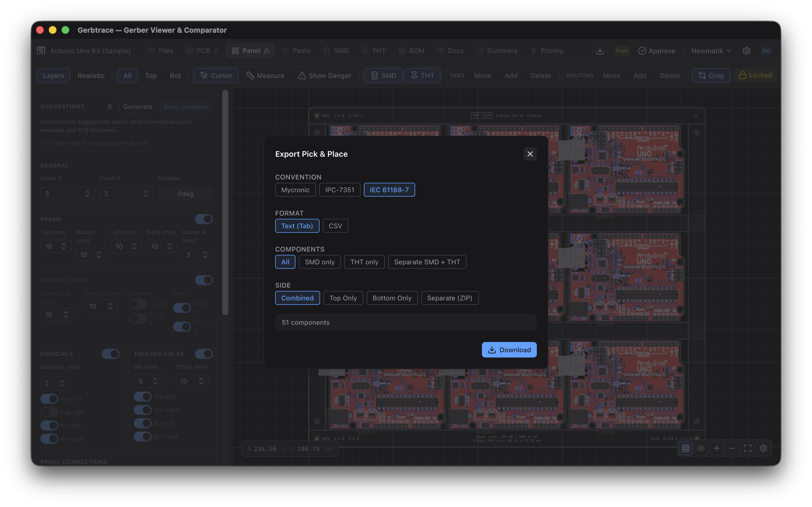Adjust the Count X stepper
This screenshot has height=507, width=812.
[x=87, y=194]
